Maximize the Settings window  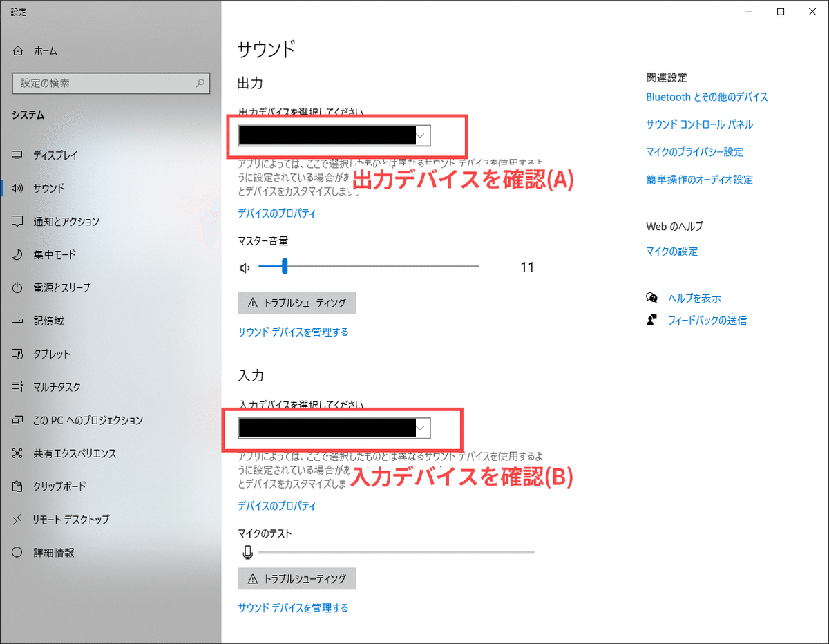(x=781, y=11)
